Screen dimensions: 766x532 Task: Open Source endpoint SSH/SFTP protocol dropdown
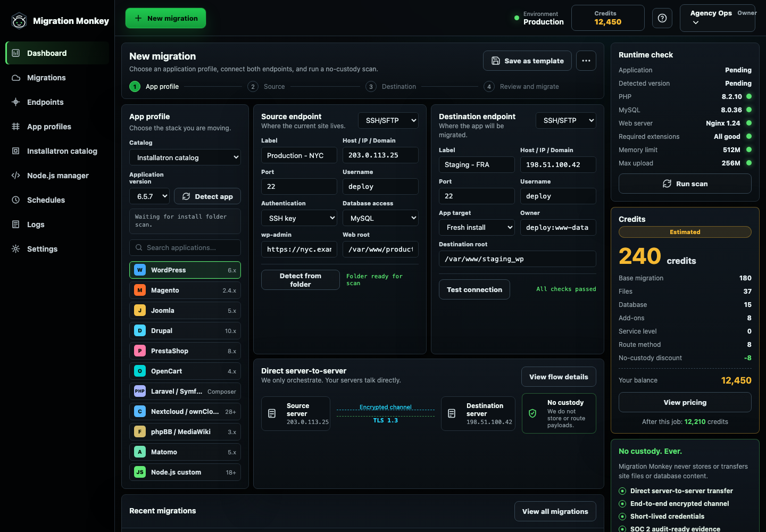click(388, 120)
